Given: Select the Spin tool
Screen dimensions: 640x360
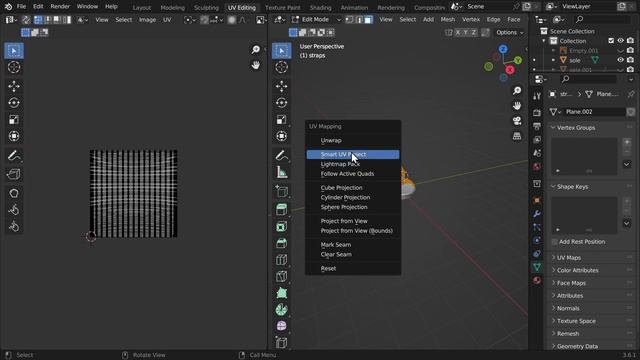Looking at the screenshot, I should coord(282,310).
